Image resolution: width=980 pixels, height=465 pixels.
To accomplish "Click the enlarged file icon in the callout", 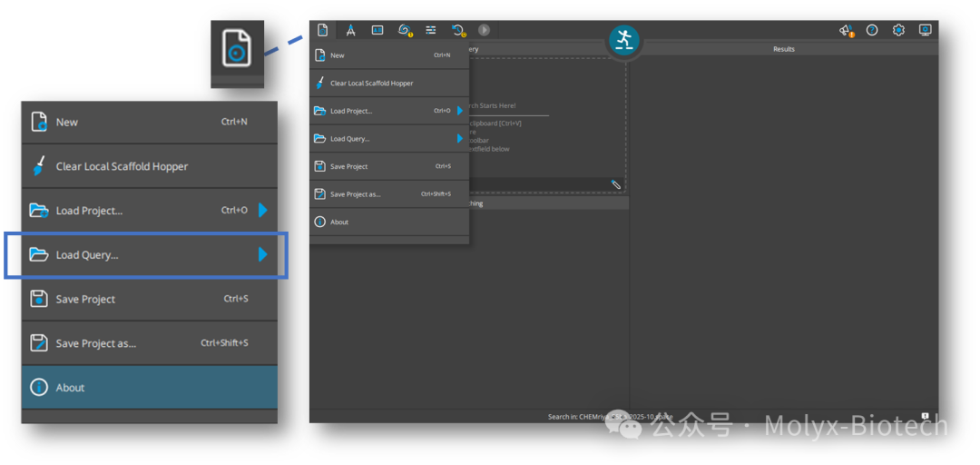I will pyautogui.click(x=236, y=48).
